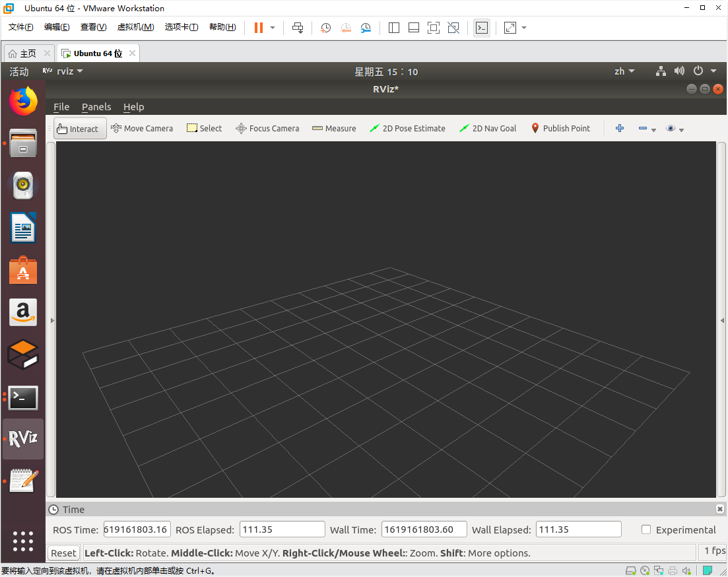The width and height of the screenshot is (728, 577).
Task: Switch to the 主页 tab in VMware
Action: click(x=28, y=53)
